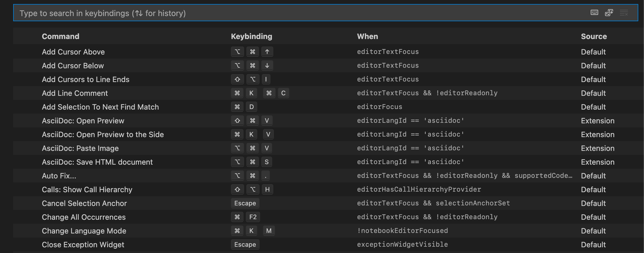Select the Change Language Mode command
Viewport: 644px width, 253px height.
click(84, 231)
